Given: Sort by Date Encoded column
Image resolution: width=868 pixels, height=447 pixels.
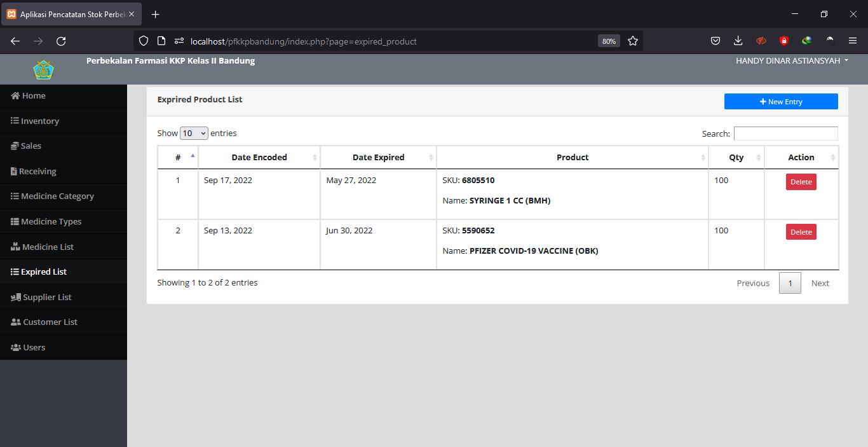Looking at the screenshot, I should coord(259,158).
